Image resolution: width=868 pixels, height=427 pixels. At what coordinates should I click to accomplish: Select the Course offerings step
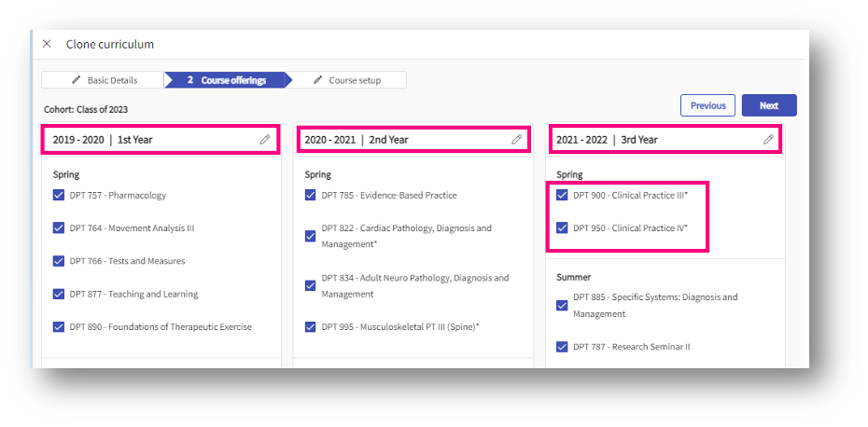tap(227, 80)
